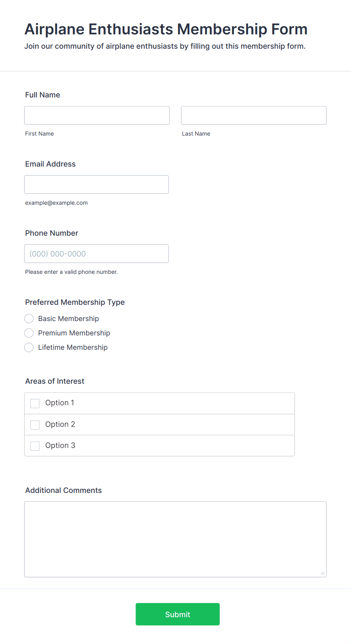Click the Option 1 label text

pos(60,403)
